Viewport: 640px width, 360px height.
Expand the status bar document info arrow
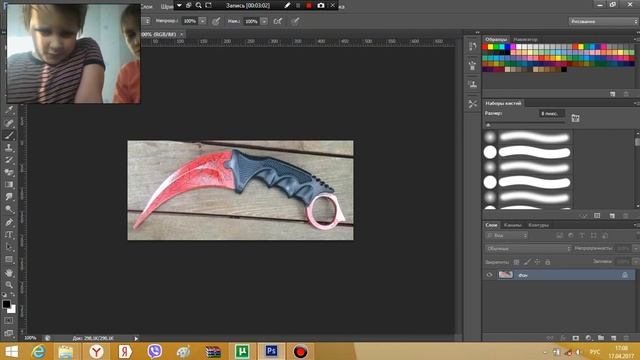coord(136,338)
